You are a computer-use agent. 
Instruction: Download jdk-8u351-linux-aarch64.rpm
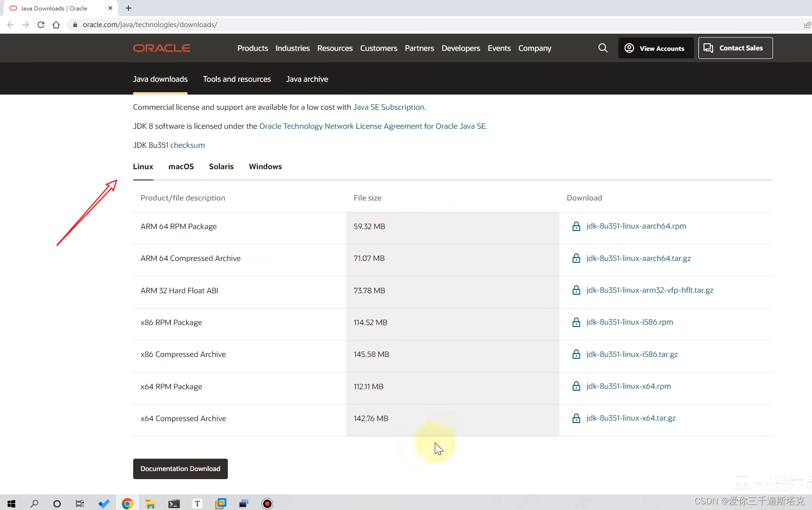coord(636,226)
